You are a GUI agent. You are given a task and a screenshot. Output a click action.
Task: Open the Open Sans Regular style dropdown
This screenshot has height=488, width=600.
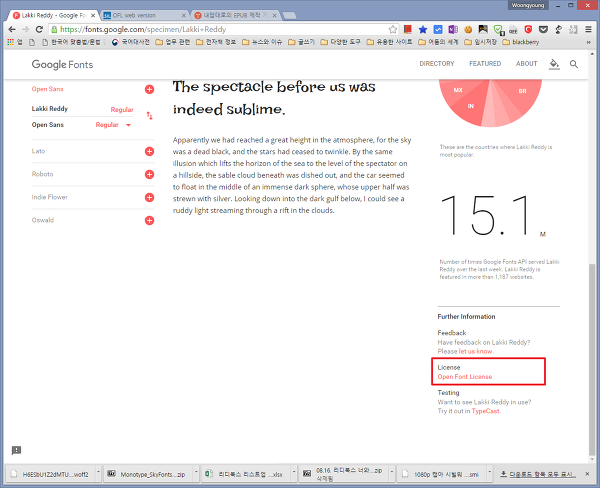click(129, 125)
